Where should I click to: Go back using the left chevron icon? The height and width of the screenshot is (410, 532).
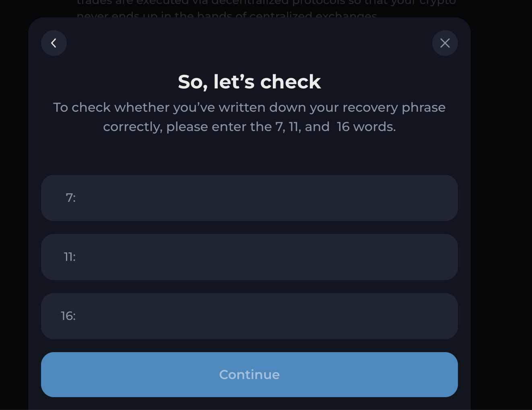pyautogui.click(x=54, y=43)
